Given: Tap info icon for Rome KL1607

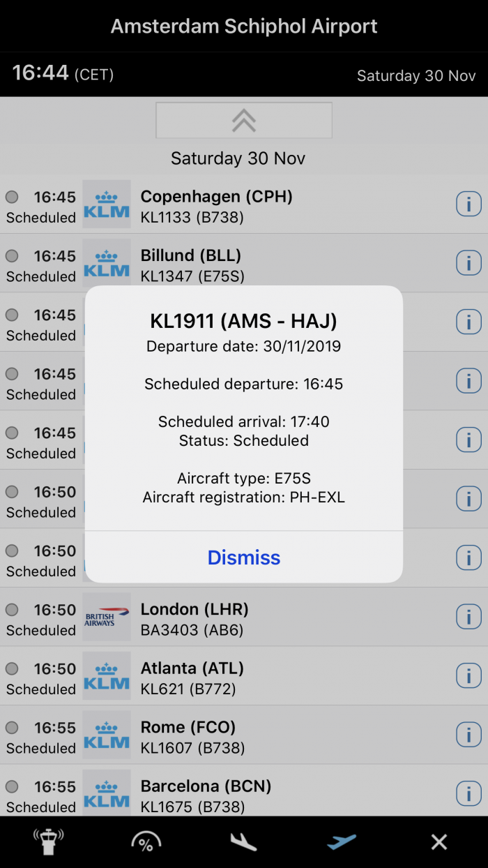Looking at the screenshot, I should [468, 735].
